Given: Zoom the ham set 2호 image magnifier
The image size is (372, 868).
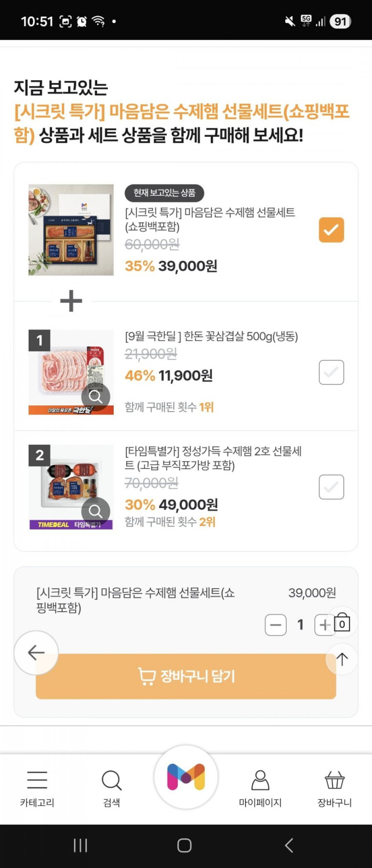Looking at the screenshot, I should click(95, 511).
